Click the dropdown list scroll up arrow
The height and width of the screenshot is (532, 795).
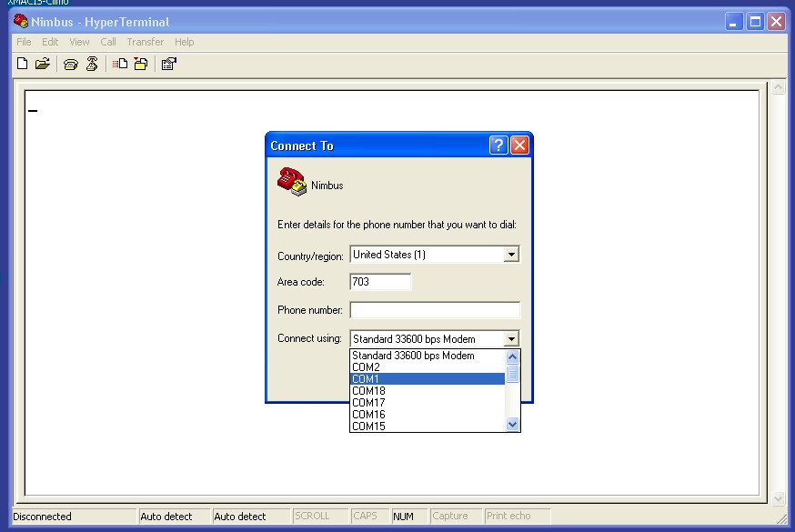(x=513, y=356)
